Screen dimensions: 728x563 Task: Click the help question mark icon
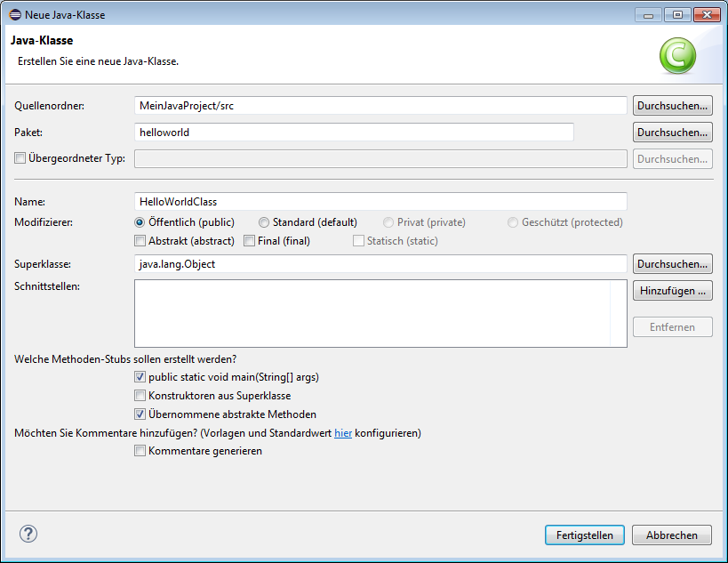(28, 534)
